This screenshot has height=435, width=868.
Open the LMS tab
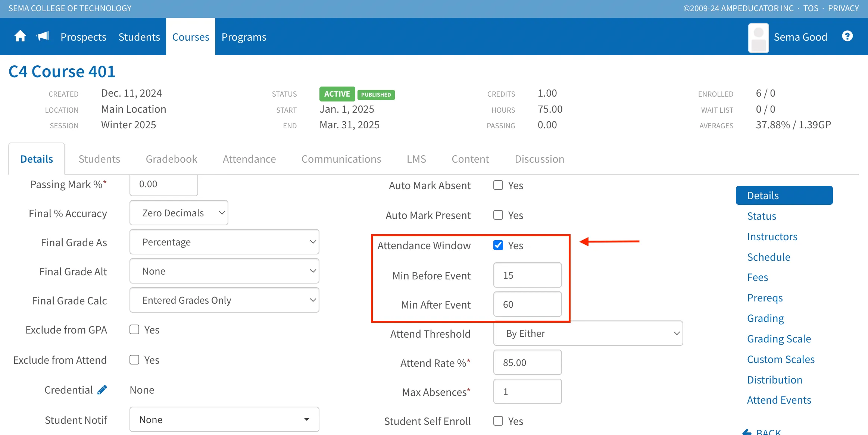point(416,159)
